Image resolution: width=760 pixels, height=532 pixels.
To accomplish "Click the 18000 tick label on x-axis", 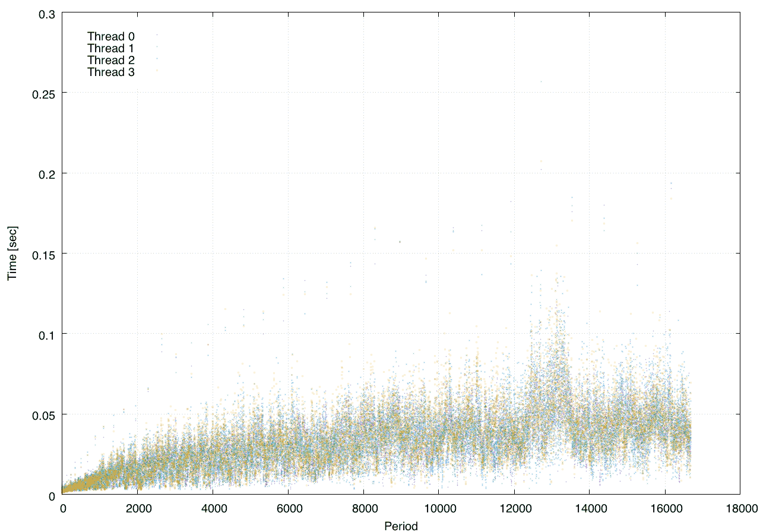I will [740, 508].
